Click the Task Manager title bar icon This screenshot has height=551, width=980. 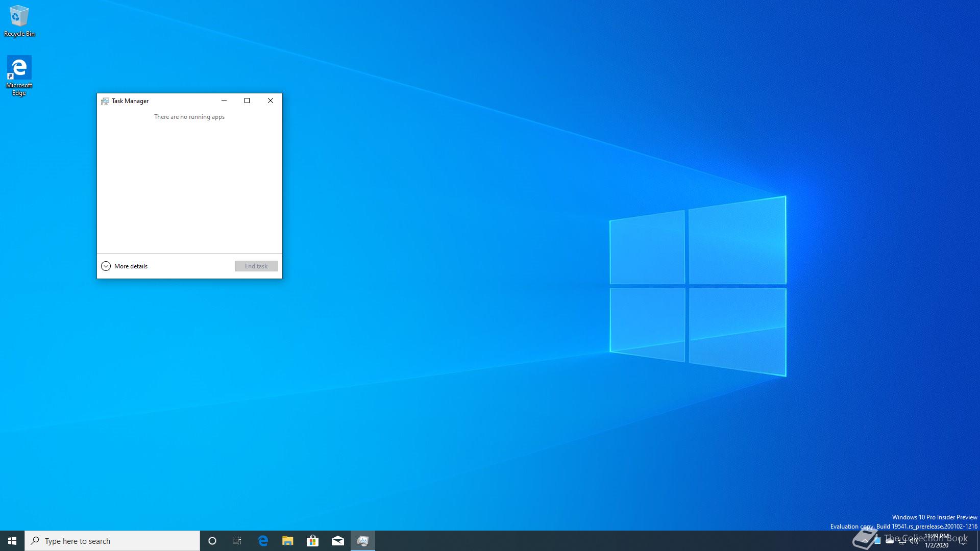click(105, 101)
